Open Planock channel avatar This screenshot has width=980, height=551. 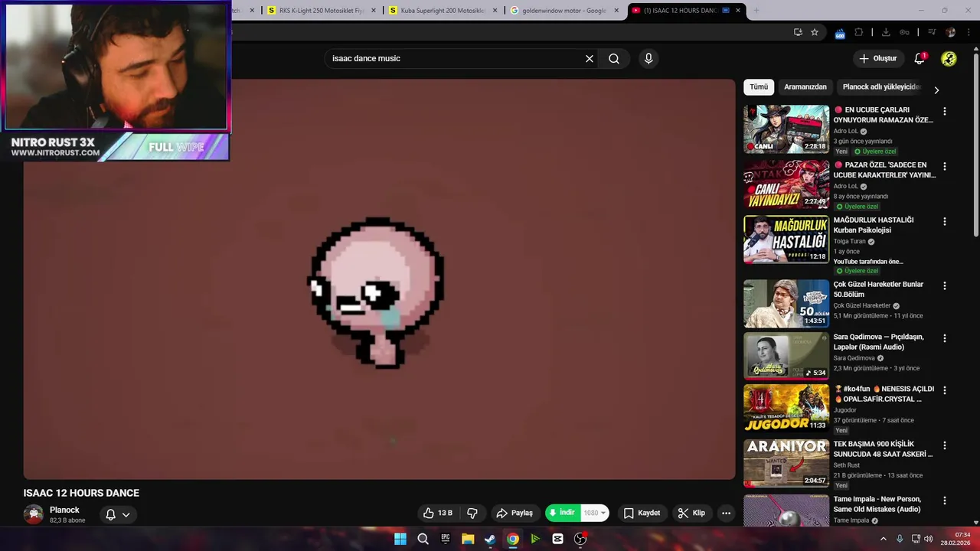(x=33, y=514)
